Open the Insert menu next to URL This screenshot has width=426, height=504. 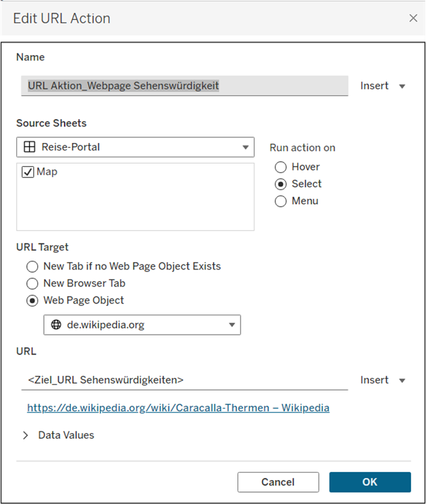pyautogui.click(x=383, y=380)
